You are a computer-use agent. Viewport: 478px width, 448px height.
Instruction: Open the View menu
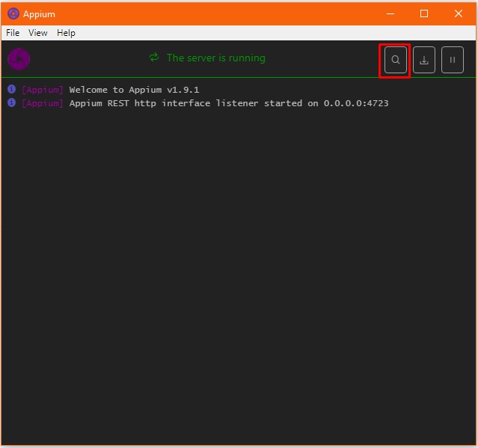pos(38,33)
